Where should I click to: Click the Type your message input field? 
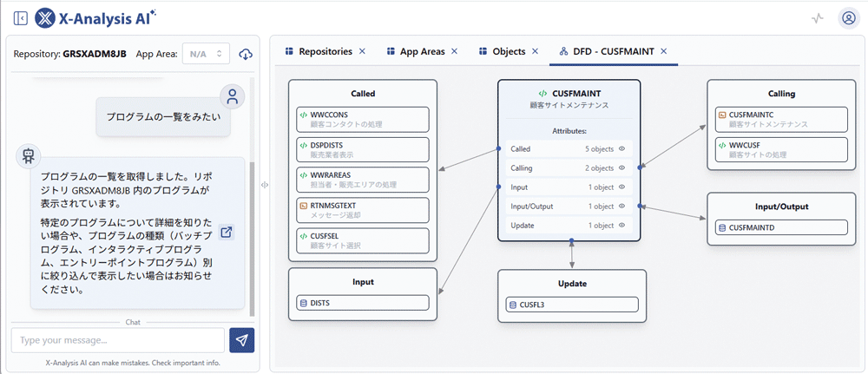117,340
